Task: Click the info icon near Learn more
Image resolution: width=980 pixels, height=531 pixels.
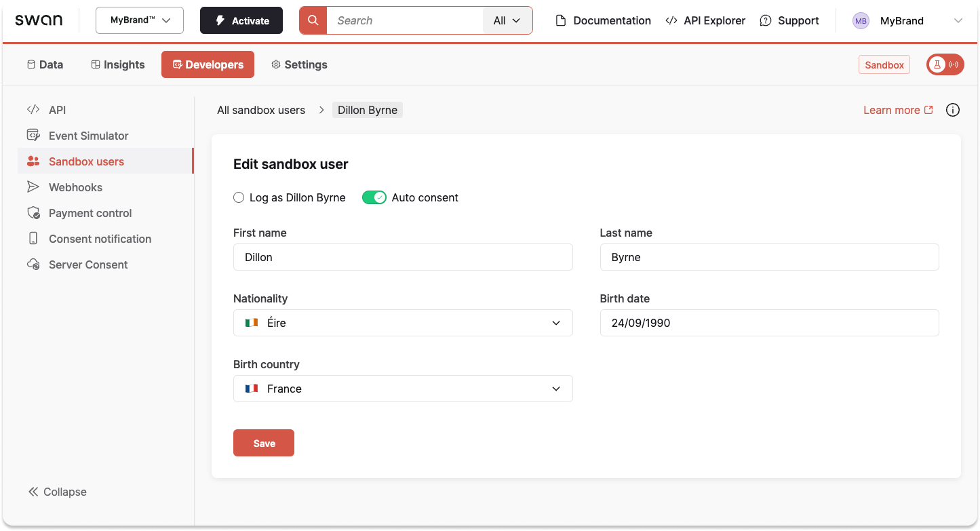Action: [x=953, y=109]
